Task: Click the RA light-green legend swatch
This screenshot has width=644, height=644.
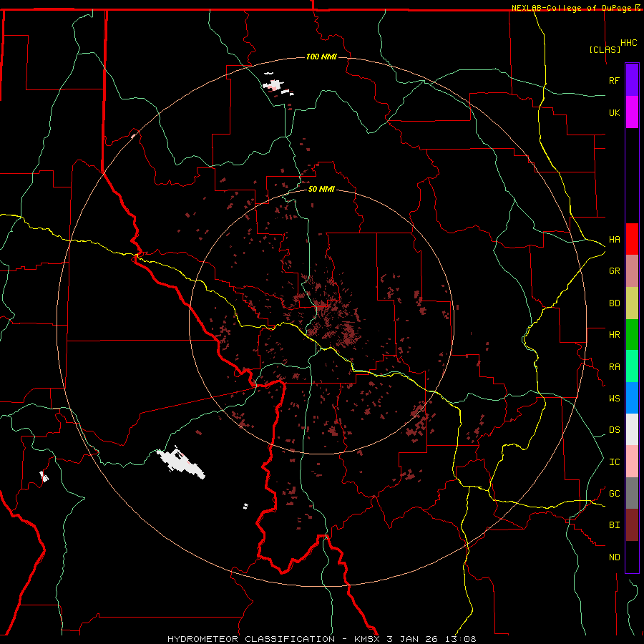Action: click(632, 366)
